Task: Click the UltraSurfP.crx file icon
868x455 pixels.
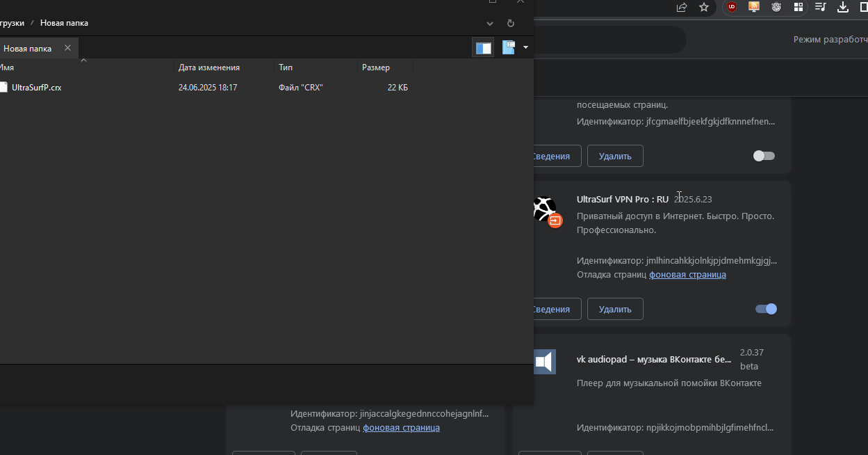Action: click(3, 88)
